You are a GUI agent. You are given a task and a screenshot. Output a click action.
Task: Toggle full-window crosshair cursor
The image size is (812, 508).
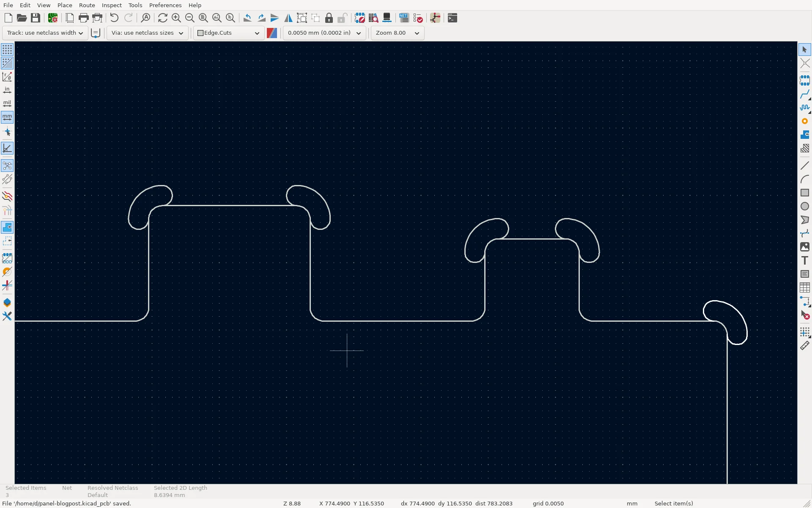7,133
